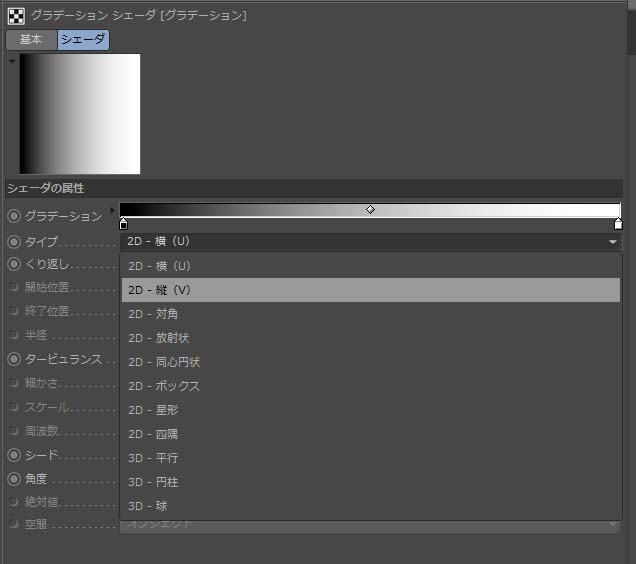Select 2D - 放射状 gradient type
The image size is (636, 564).
click(x=370, y=338)
